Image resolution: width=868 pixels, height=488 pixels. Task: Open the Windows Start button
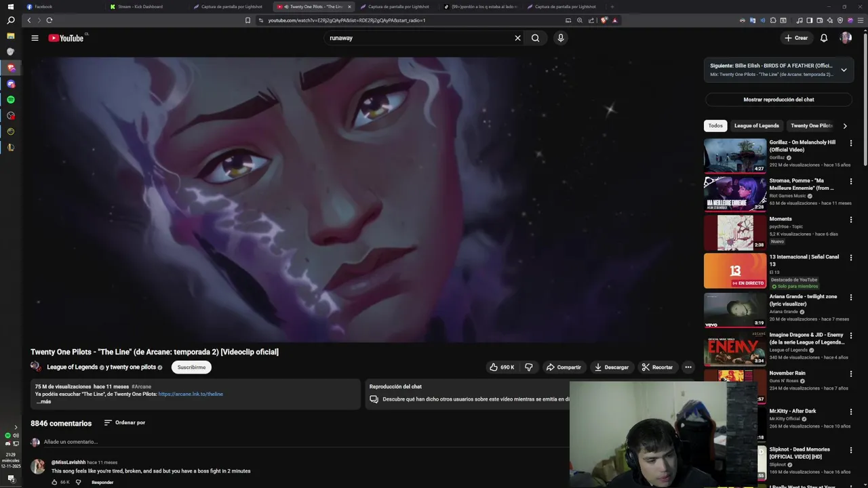[10, 7]
